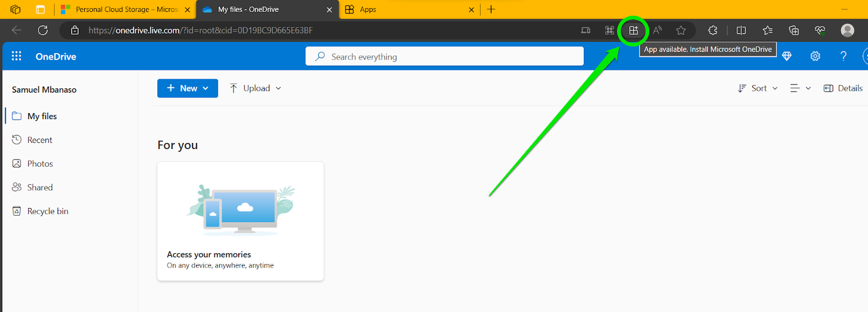Screen dimensions: 868x312
Task: Open browser Extensions menu
Action: (713, 30)
